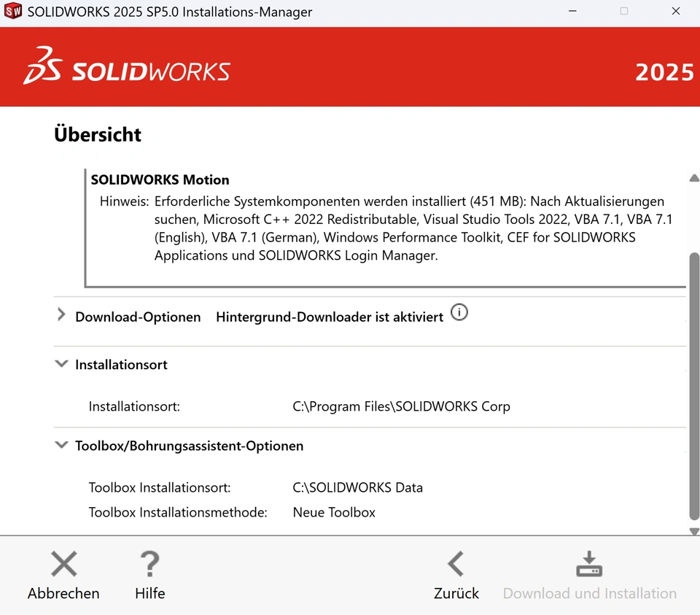
Task: Click the Abbrechen label
Action: pyautogui.click(x=63, y=594)
